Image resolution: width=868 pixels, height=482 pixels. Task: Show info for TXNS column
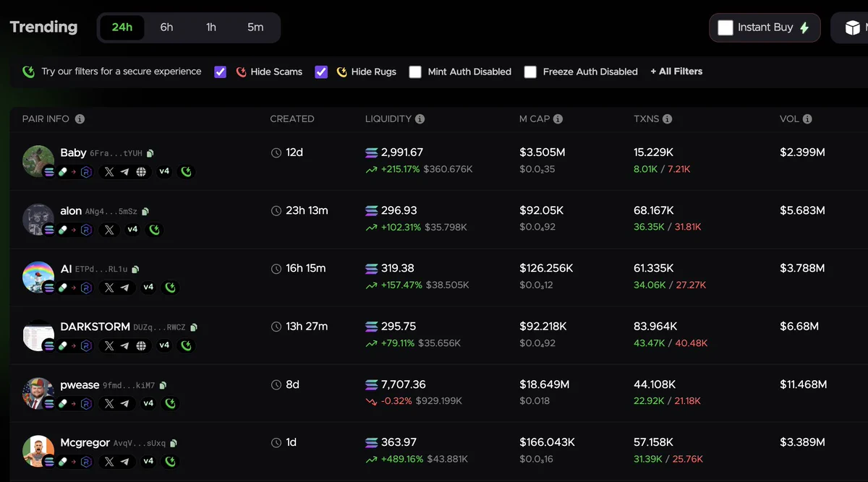(x=668, y=119)
